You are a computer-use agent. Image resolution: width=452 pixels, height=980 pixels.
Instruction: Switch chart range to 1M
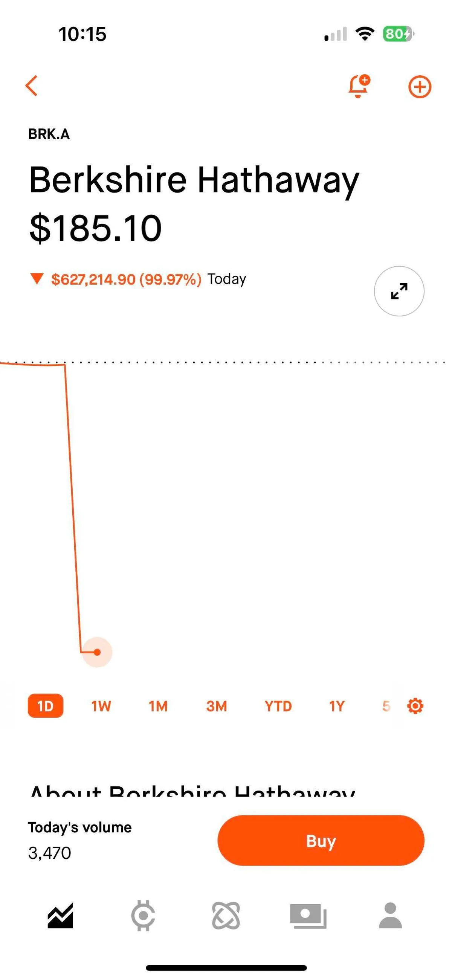(x=158, y=706)
